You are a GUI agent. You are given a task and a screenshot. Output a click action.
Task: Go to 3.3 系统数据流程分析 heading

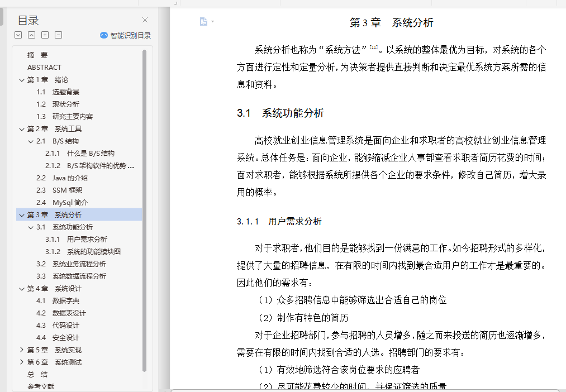71,276
